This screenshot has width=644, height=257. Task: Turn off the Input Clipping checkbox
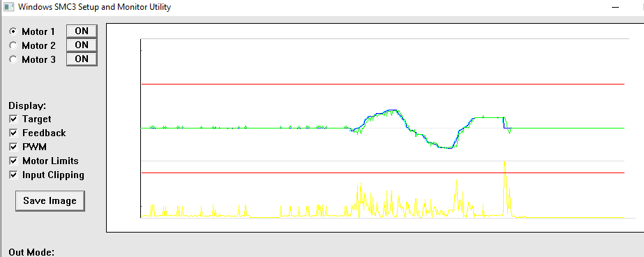[x=13, y=175]
